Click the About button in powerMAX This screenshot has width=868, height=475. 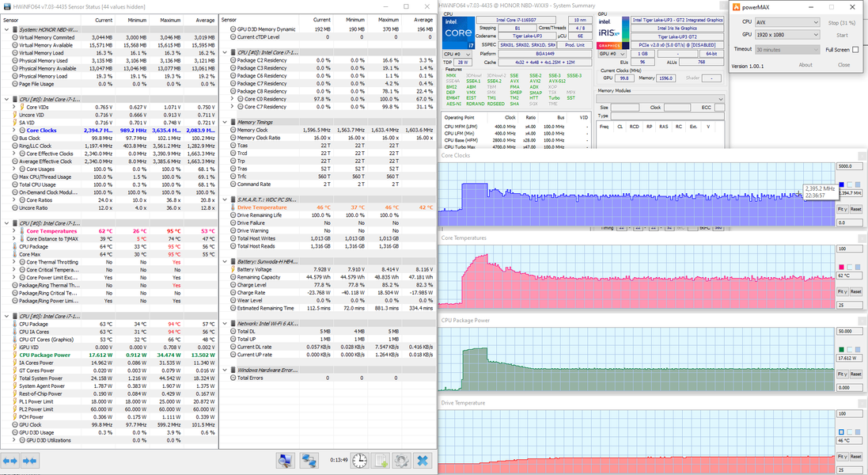click(x=805, y=65)
